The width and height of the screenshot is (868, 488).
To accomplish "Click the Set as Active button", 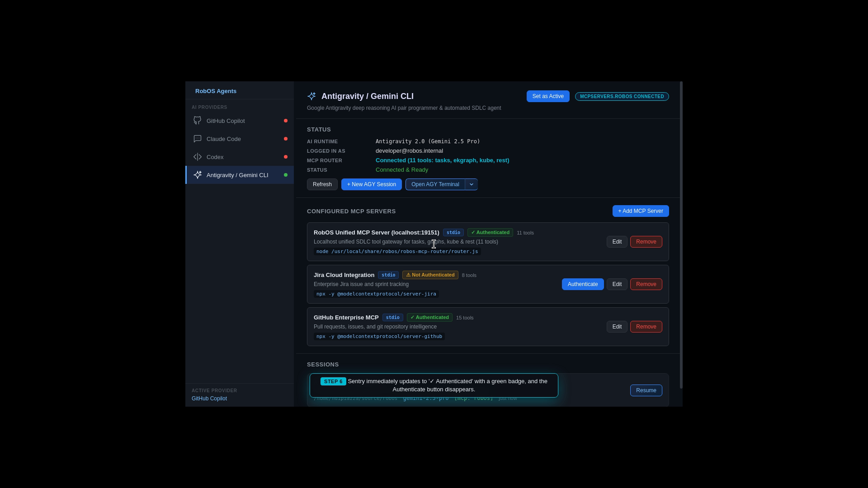I will point(548,96).
